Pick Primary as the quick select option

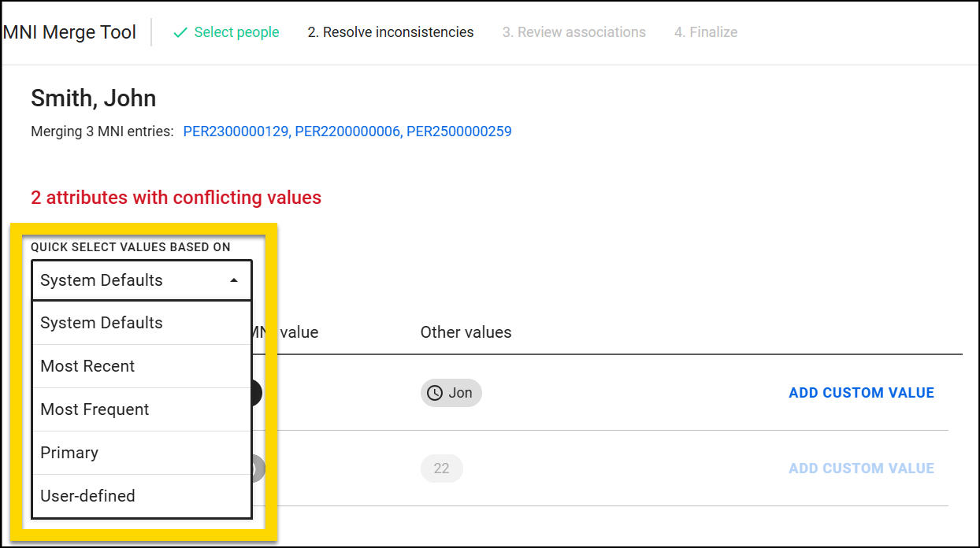pos(69,452)
